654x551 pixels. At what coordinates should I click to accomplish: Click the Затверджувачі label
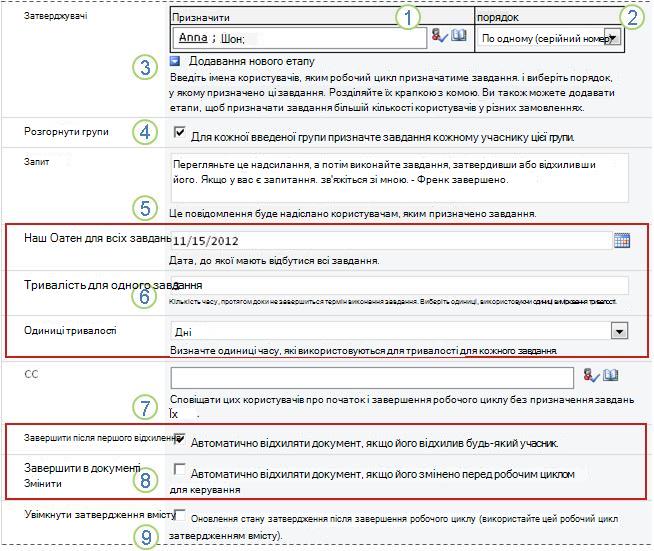click(55, 16)
